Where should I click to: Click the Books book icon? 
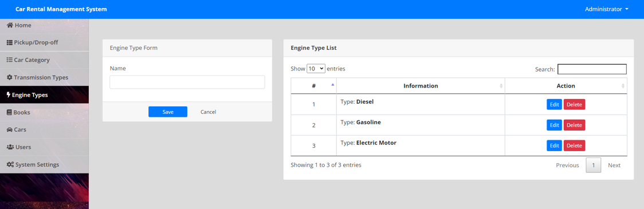click(9, 112)
